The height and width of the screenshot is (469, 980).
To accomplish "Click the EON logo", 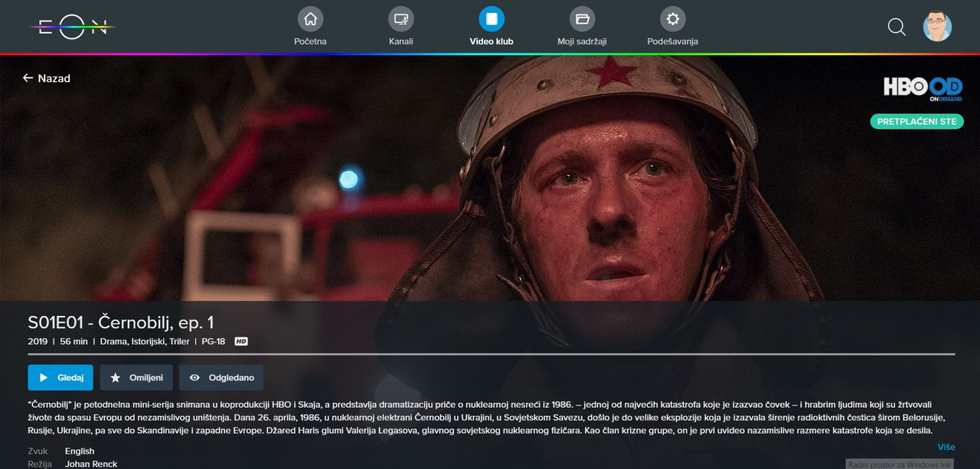I will (x=73, y=27).
